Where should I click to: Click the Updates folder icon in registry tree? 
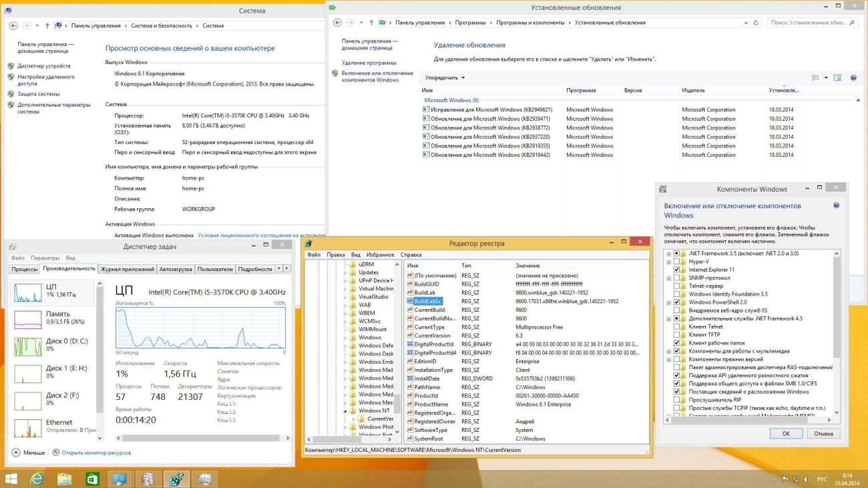(354, 272)
